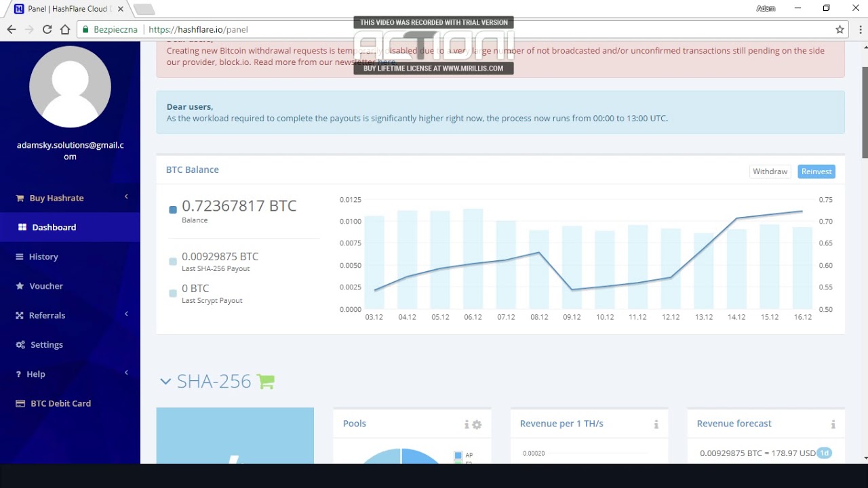Reload the page with refresh icon
Image resolution: width=868 pixels, height=488 pixels.
47,29
